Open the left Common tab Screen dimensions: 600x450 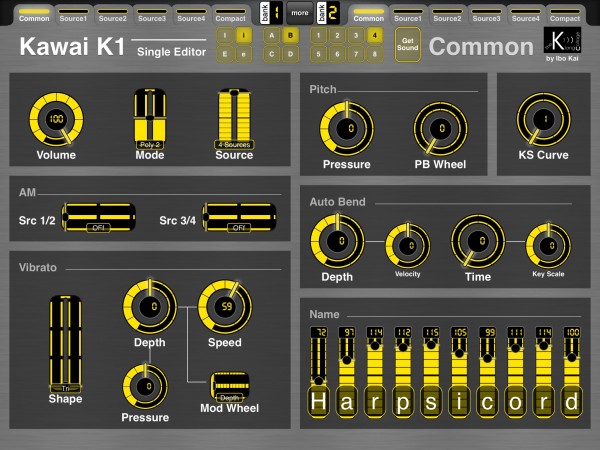(34, 15)
